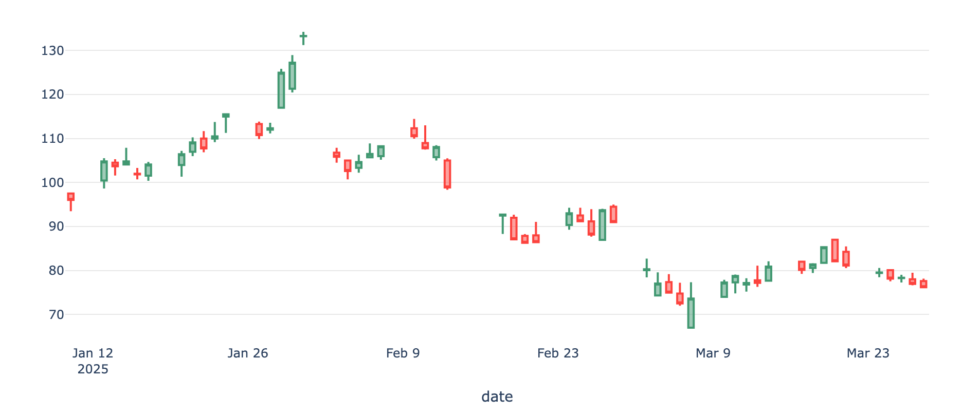The height and width of the screenshot is (415, 980).
Task: Click the "Mar 23" x-axis tick label
Action: point(868,353)
